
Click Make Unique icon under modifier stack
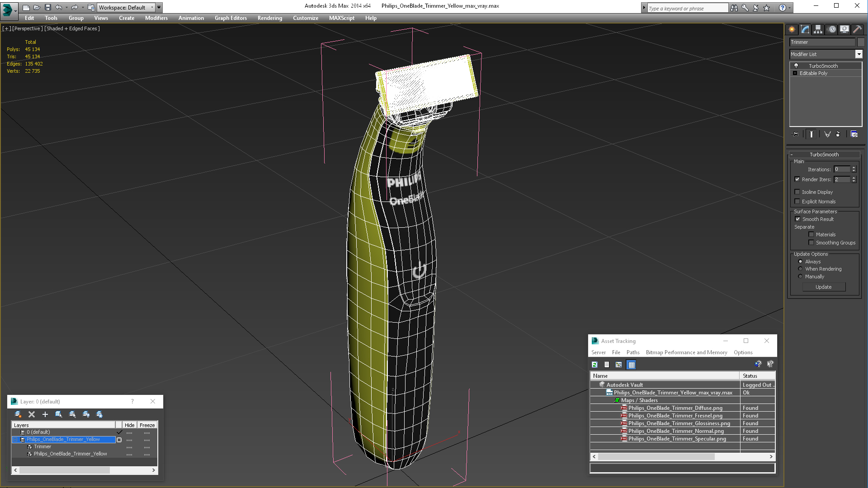click(x=827, y=134)
